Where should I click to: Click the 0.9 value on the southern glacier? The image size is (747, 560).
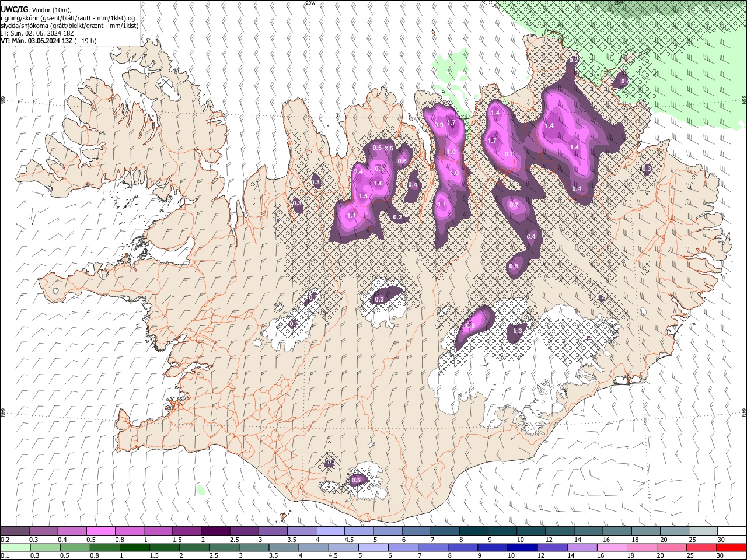[471, 325]
